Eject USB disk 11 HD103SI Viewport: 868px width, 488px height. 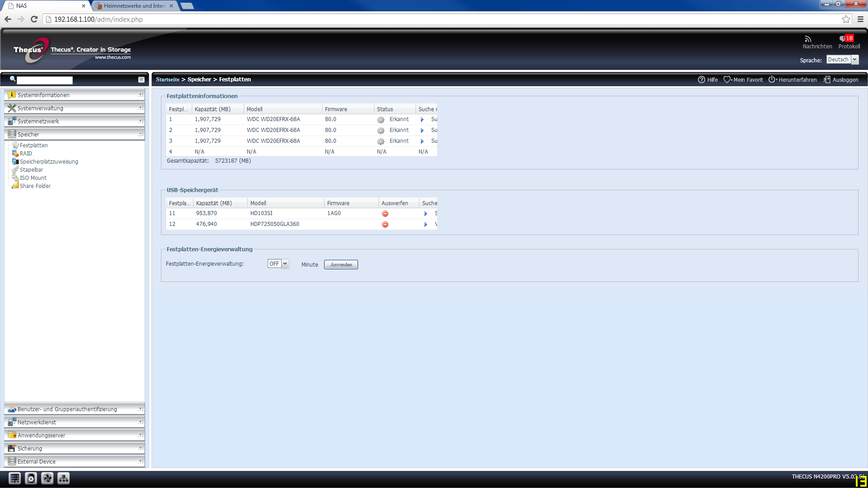click(385, 214)
